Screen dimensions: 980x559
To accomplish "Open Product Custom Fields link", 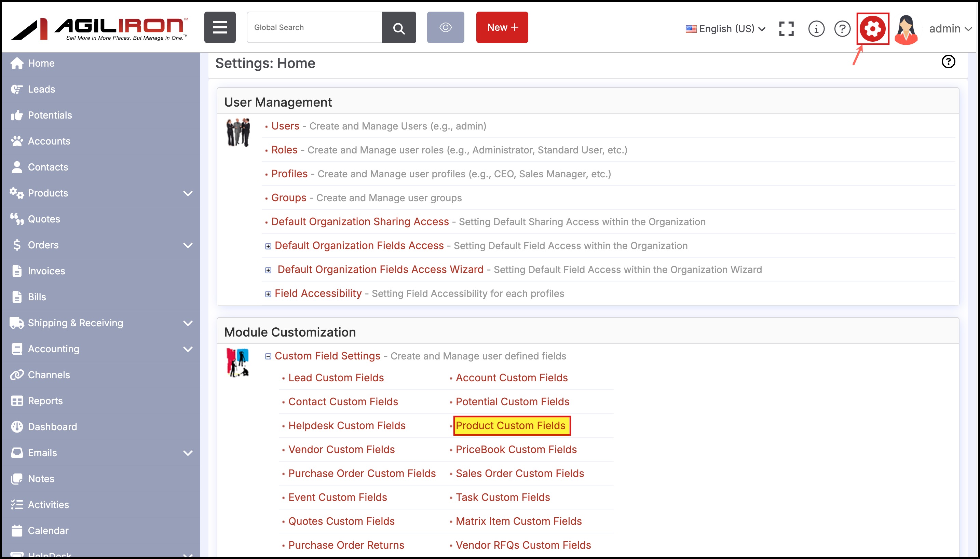I will click(x=510, y=425).
